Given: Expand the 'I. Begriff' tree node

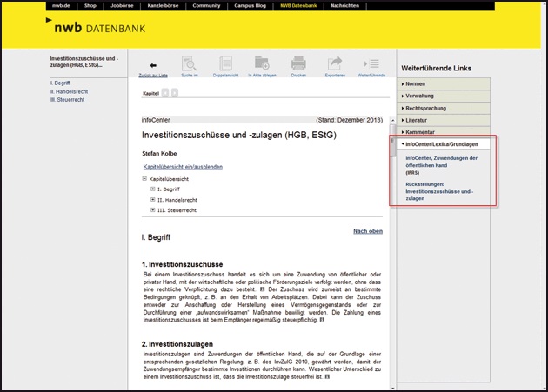Looking at the screenshot, I should (x=153, y=189).
